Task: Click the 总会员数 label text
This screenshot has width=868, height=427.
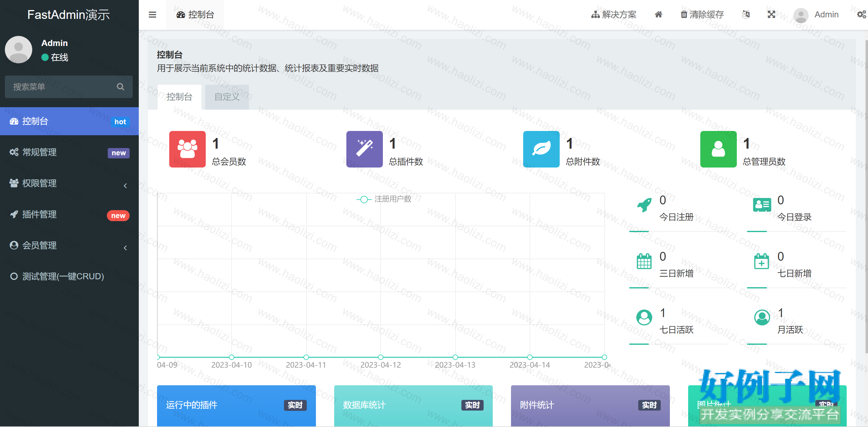Action: [229, 161]
